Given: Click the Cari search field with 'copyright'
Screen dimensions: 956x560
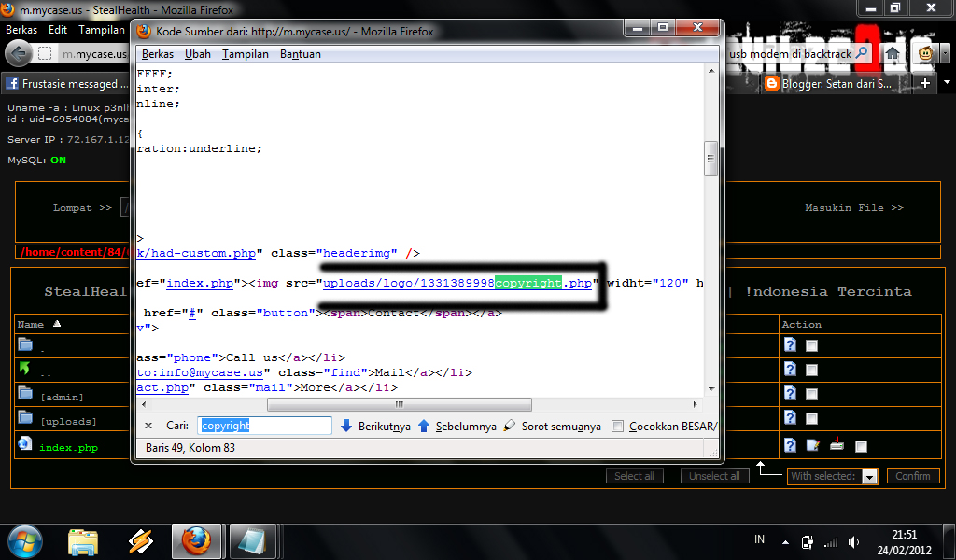Looking at the screenshot, I should point(264,426).
